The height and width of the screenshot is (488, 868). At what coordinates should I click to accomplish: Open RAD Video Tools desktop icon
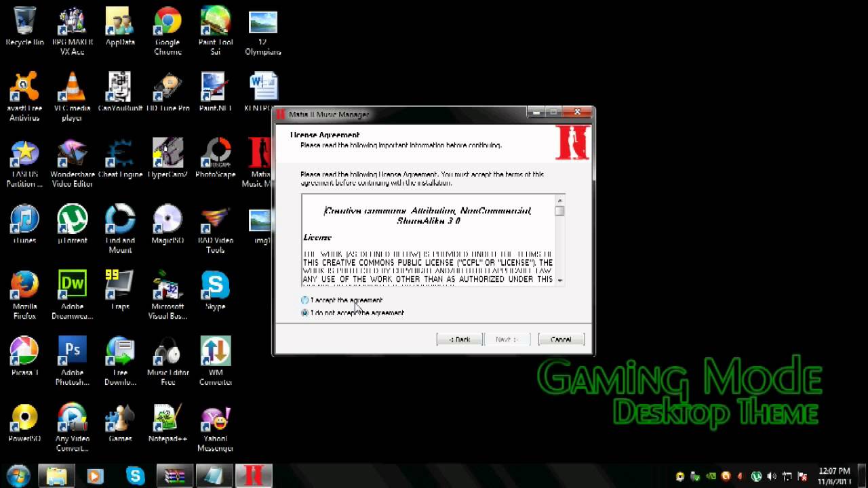tap(216, 229)
